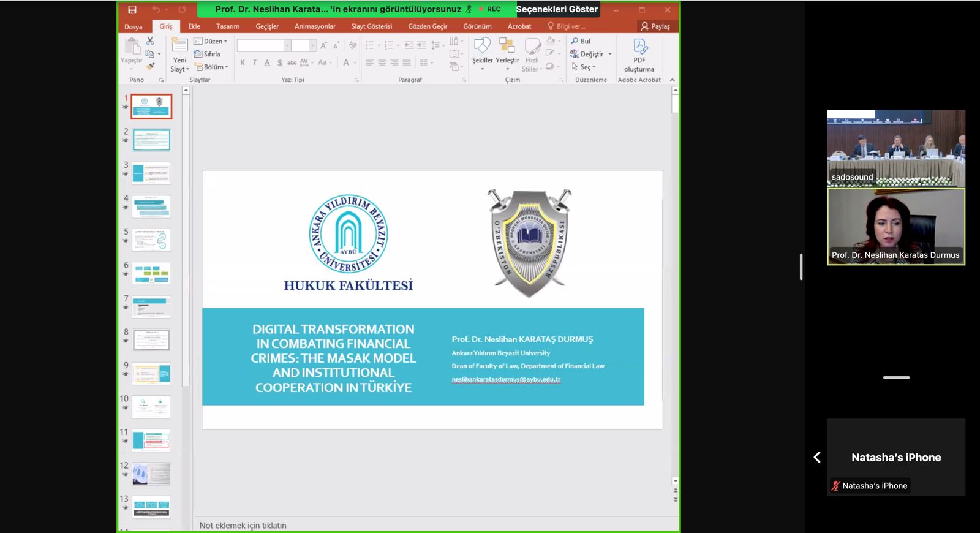Open the Seç selection dropdown
Image resolution: width=980 pixels, height=533 pixels.
point(584,67)
